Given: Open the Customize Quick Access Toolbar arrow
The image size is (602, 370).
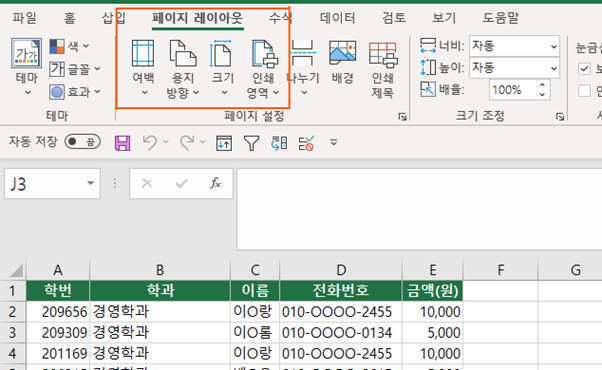Looking at the screenshot, I should (x=334, y=143).
